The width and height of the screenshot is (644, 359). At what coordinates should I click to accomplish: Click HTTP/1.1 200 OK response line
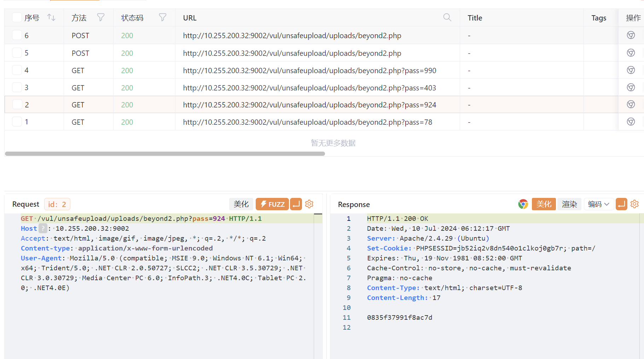(398, 218)
